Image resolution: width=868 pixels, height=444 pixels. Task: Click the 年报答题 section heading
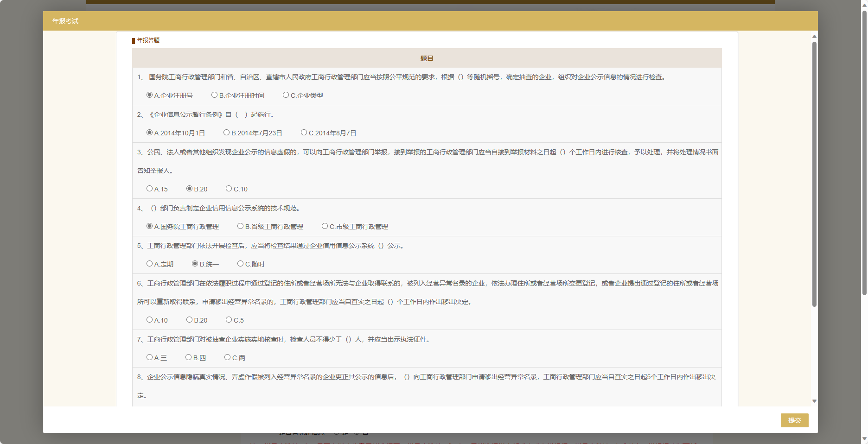click(148, 40)
